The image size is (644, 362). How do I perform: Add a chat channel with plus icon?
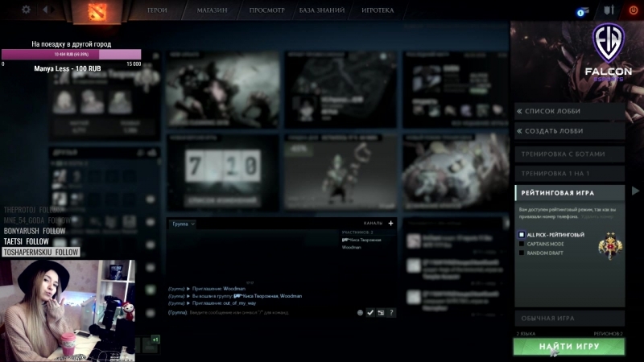click(x=391, y=224)
